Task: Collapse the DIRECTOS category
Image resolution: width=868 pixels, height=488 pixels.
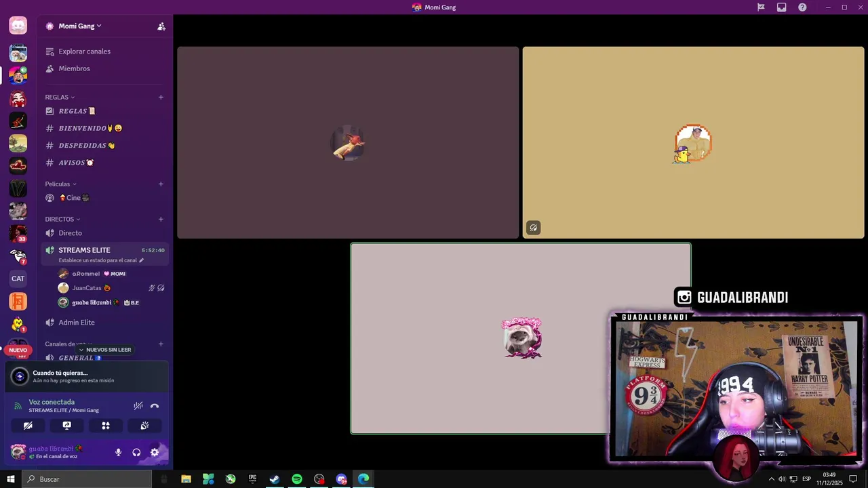Action: point(62,219)
